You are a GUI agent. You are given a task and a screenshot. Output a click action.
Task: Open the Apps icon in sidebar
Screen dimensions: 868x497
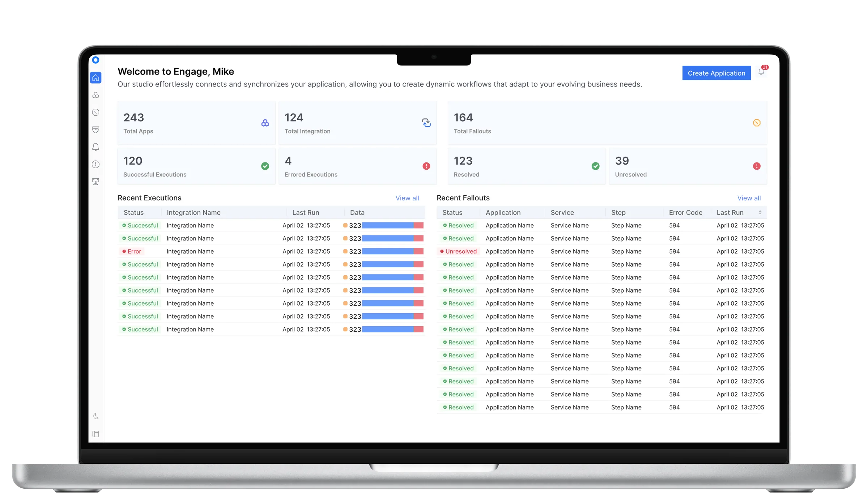(95, 95)
